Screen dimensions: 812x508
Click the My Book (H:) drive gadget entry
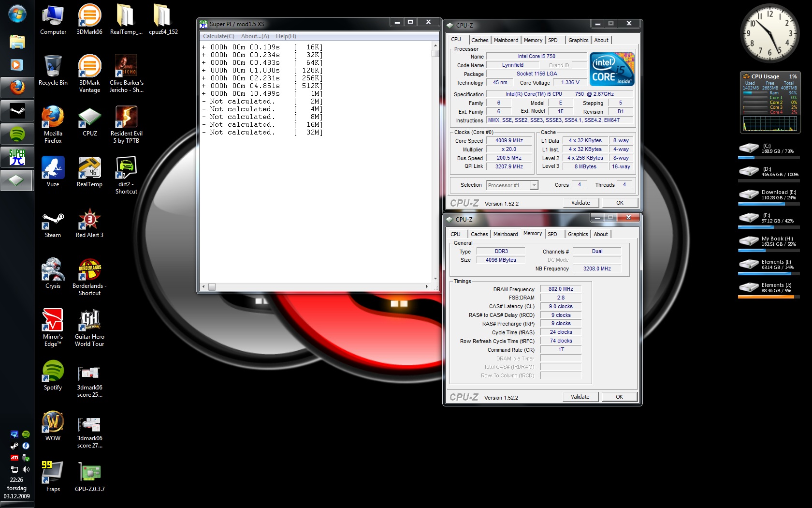(768, 243)
